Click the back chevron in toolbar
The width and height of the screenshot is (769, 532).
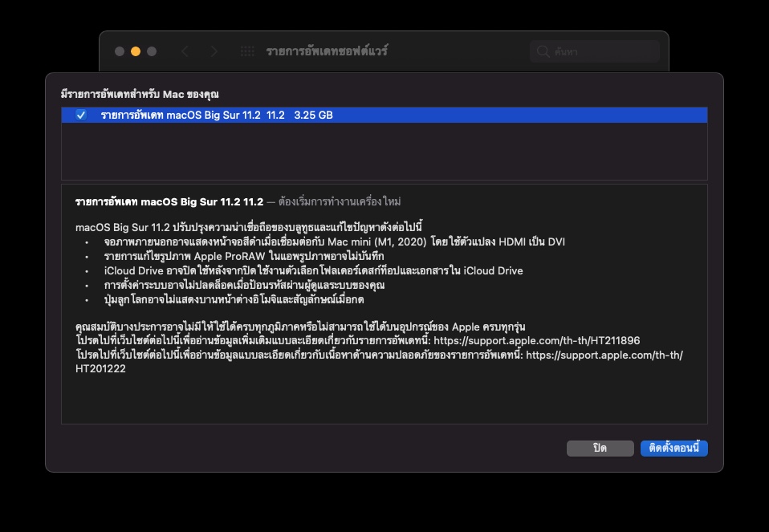point(185,51)
